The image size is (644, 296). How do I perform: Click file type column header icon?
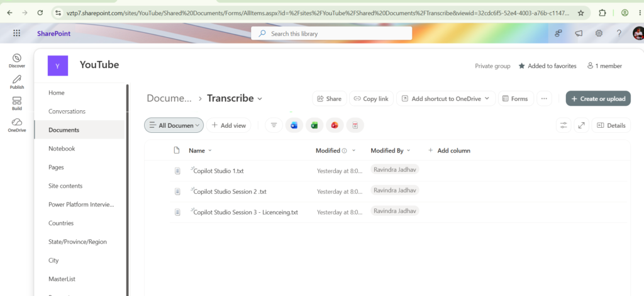pyautogui.click(x=177, y=151)
